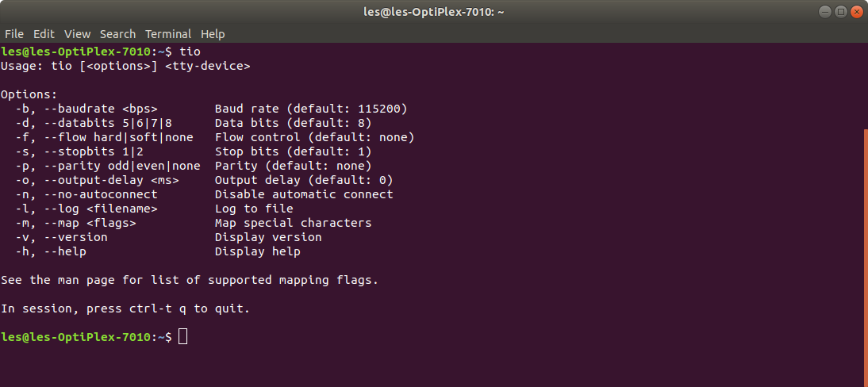Click the '--no-autoconnect' option text
The width and height of the screenshot is (868, 387).
[x=101, y=194]
